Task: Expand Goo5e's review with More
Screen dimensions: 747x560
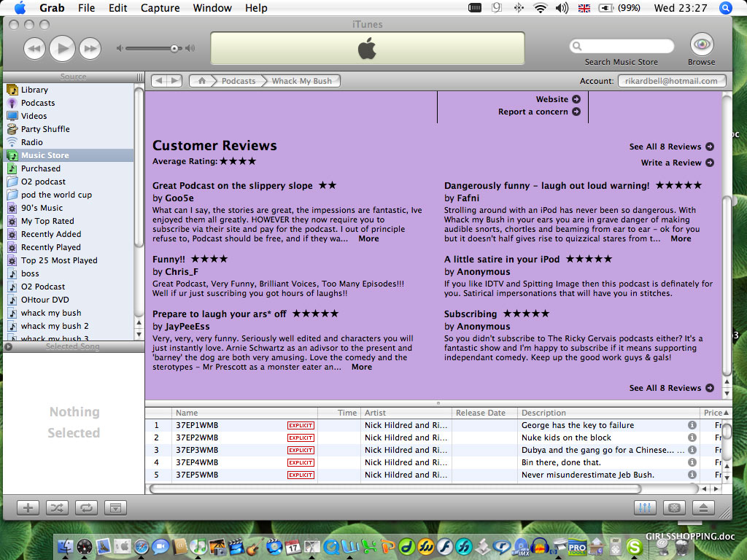Action: (x=368, y=238)
